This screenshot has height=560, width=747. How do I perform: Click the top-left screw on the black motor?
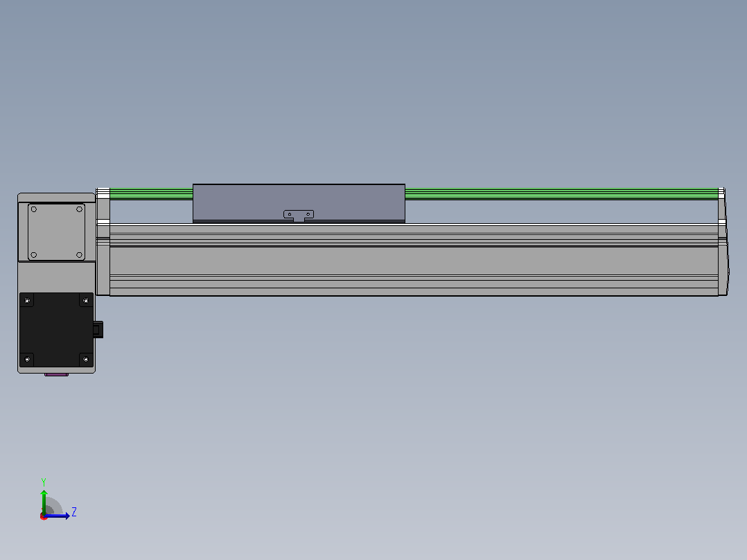pos(27,300)
